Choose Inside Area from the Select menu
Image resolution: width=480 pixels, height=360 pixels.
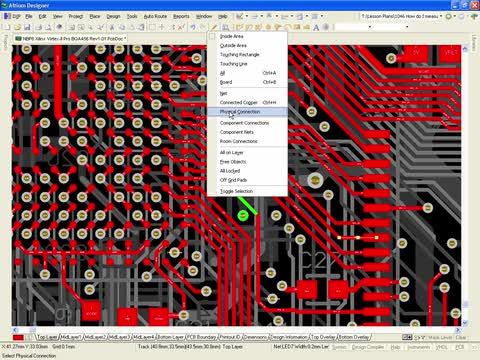[x=247, y=36]
